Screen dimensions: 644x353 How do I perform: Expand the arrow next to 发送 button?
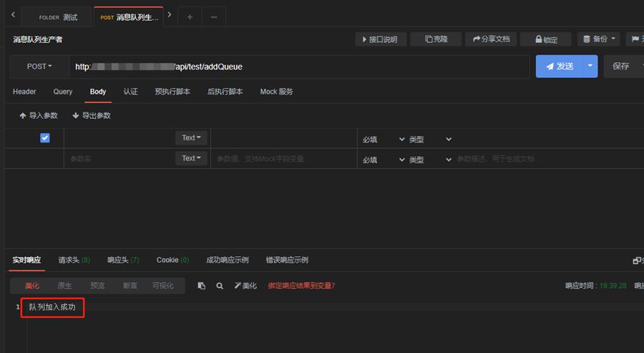pos(590,66)
